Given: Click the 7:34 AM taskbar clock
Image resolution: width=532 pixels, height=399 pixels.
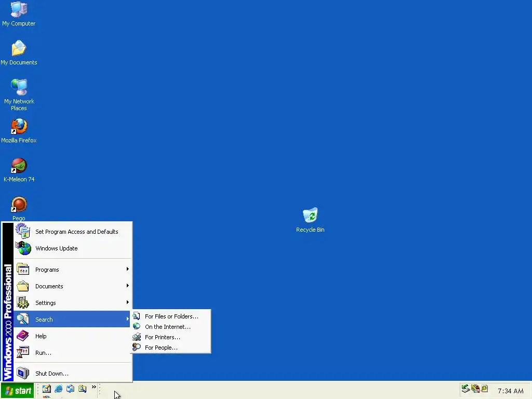Looking at the screenshot, I should coord(510,391).
